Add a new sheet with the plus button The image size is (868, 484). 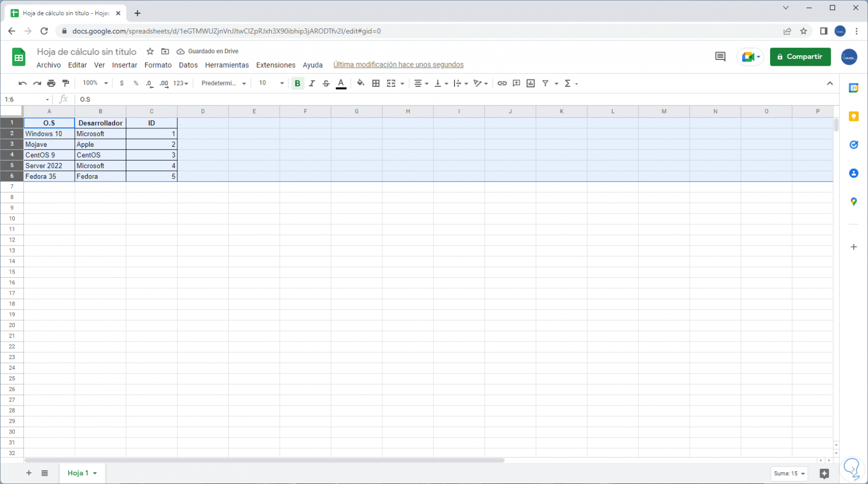tap(29, 473)
